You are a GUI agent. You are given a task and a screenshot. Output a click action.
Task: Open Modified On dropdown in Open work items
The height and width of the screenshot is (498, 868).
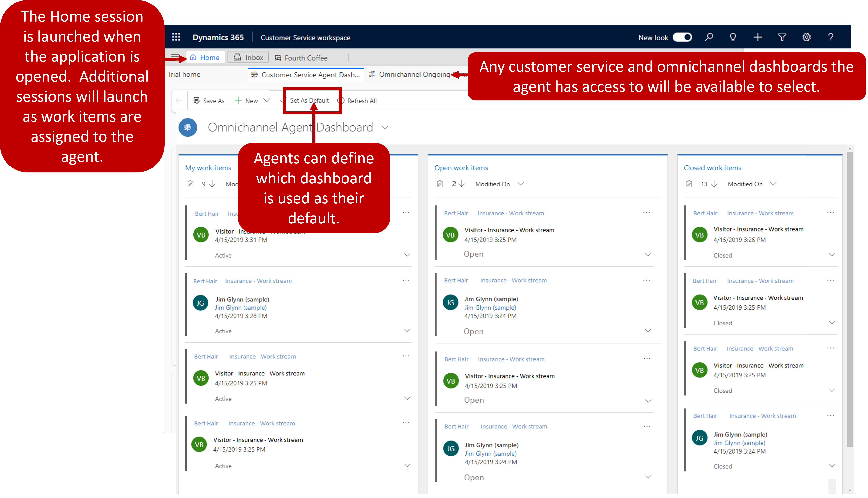coord(499,184)
